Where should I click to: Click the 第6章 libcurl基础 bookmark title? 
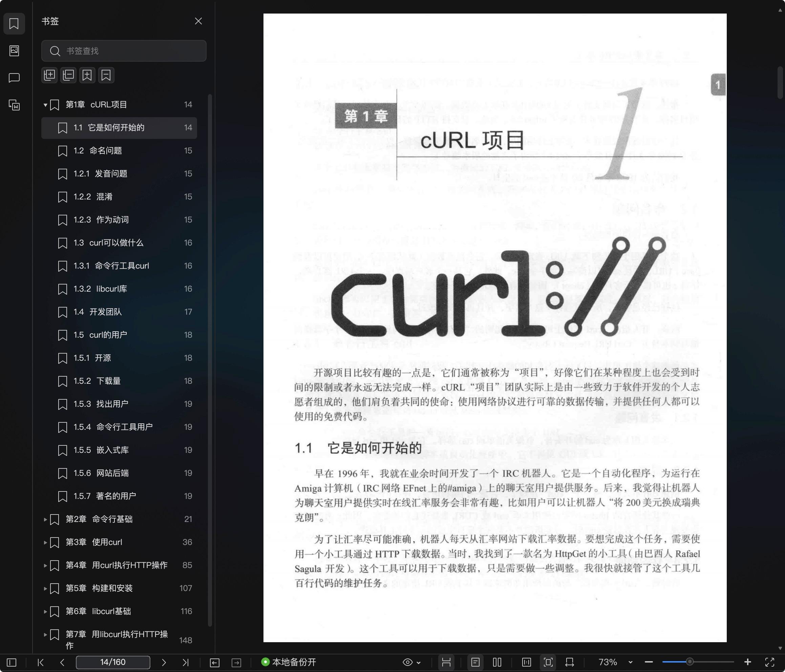click(x=98, y=611)
